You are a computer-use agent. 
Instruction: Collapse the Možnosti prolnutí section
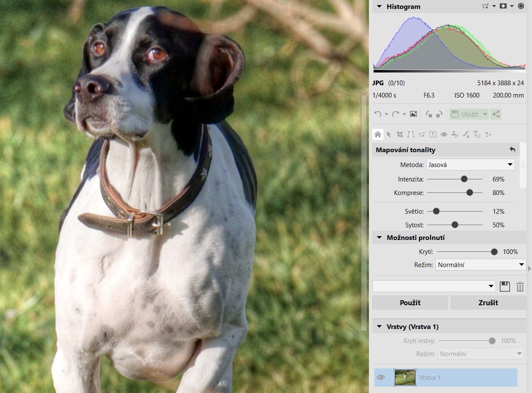point(379,237)
